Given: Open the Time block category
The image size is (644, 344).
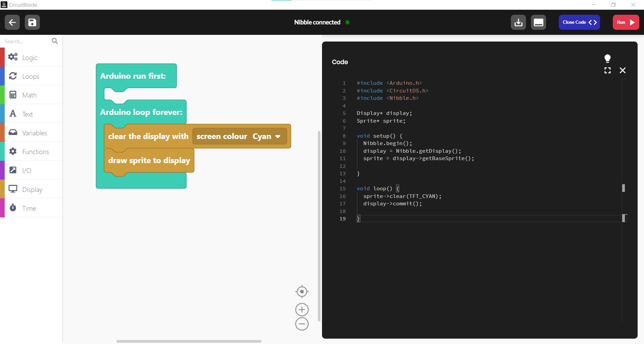Looking at the screenshot, I should tap(31, 208).
